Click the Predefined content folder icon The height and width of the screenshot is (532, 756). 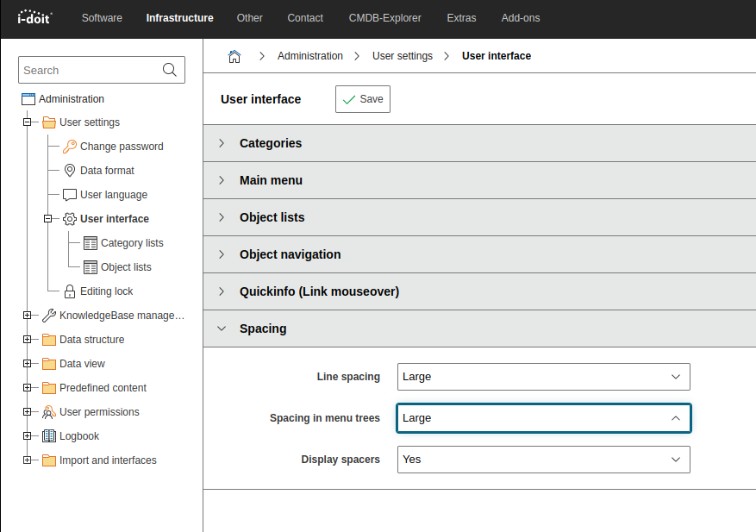pyautogui.click(x=48, y=388)
